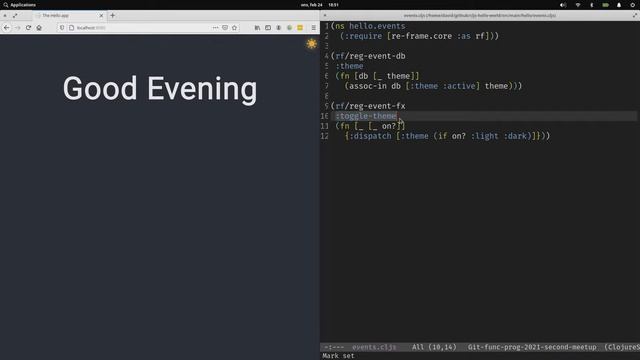Viewport: 640px width, 360px height.
Task: Click 'rf/reg-event-fx' on line 9
Action: (370, 106)
